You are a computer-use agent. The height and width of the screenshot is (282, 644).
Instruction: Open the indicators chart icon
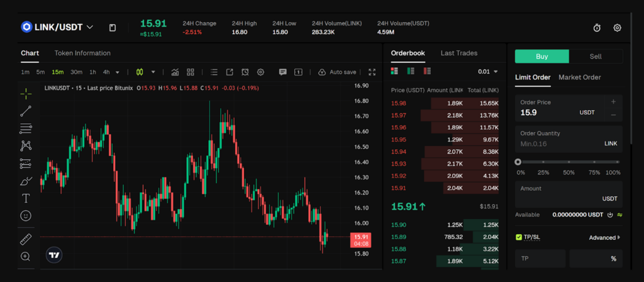(x=175, y=72)
